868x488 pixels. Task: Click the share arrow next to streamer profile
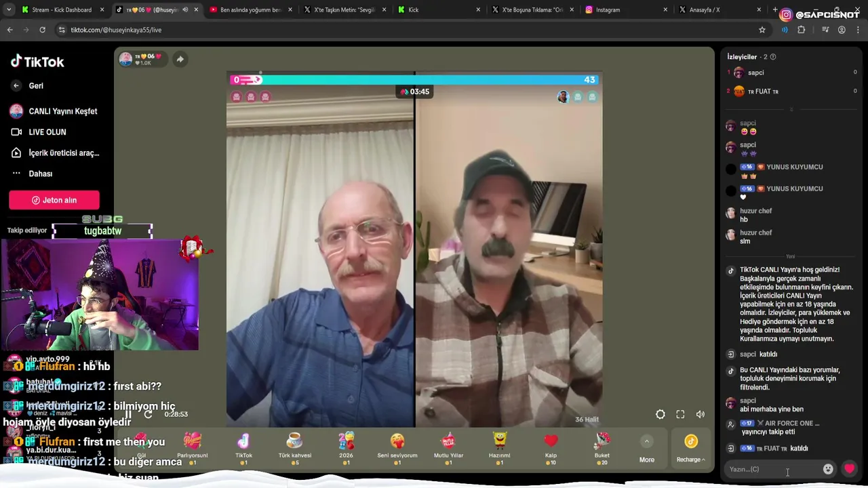[180, 60]
